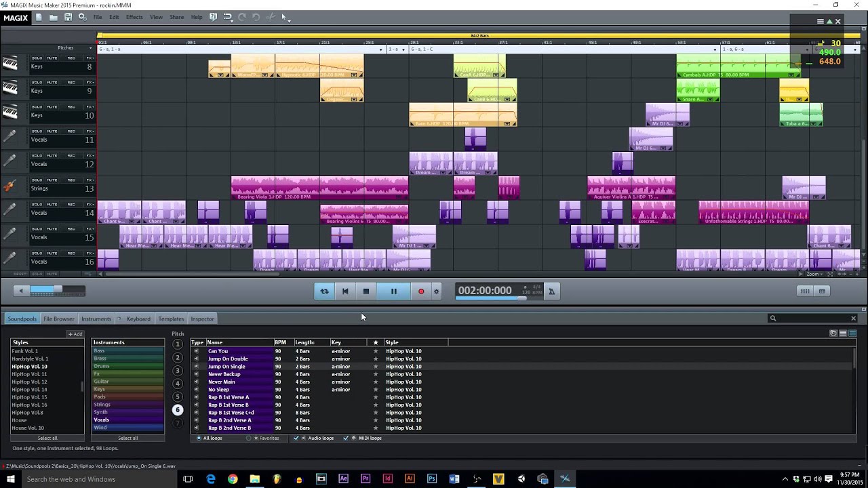Open FX dropdown for Vocals 15 track
Screen dimensions: 868x488
90,229
